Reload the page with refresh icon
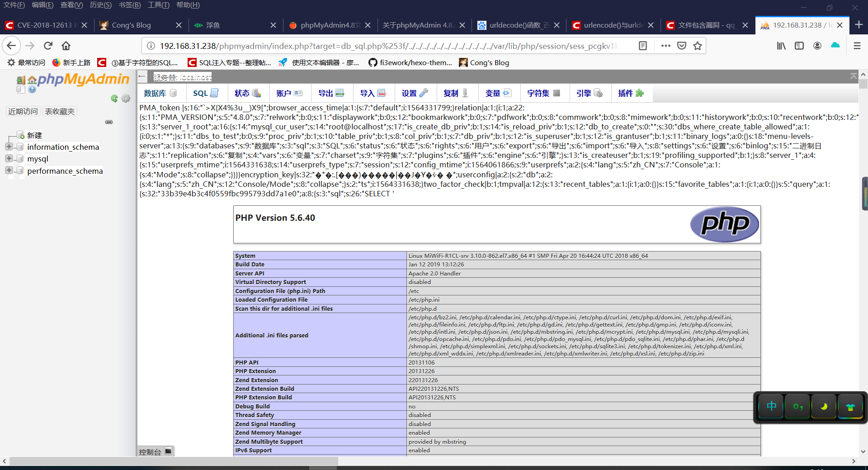 [48, 46]
